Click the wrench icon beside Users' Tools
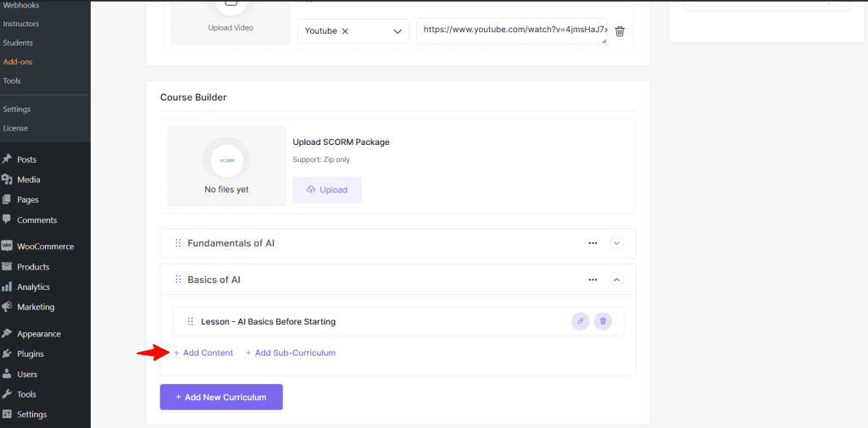868x428 pixels. pos(7,394)
